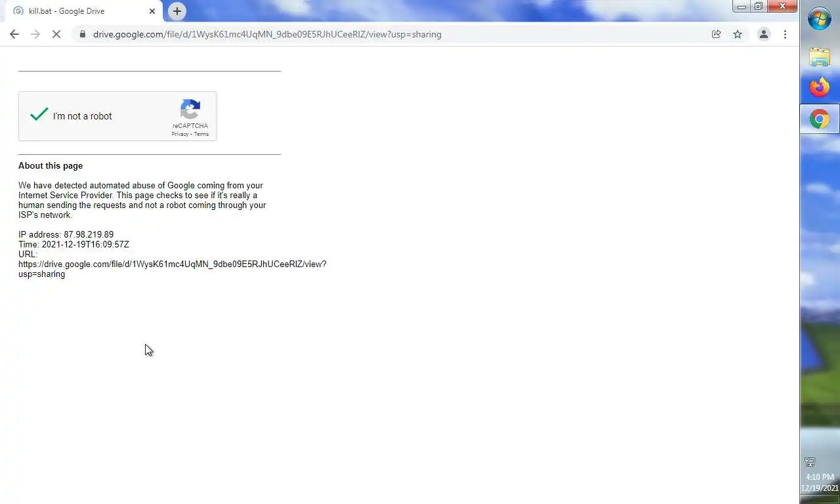Click the automated abuse explanation paragraph
This screenshot has height=504, width=840.
click(x=142, y=200)
